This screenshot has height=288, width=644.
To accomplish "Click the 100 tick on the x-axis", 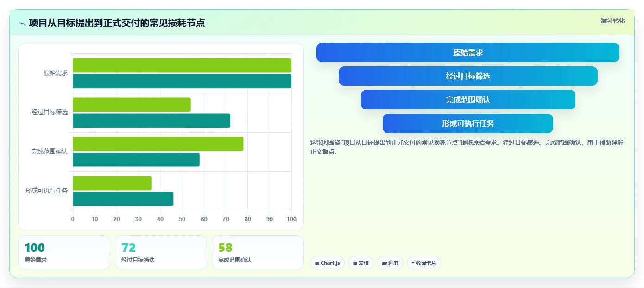I will 291,219.
